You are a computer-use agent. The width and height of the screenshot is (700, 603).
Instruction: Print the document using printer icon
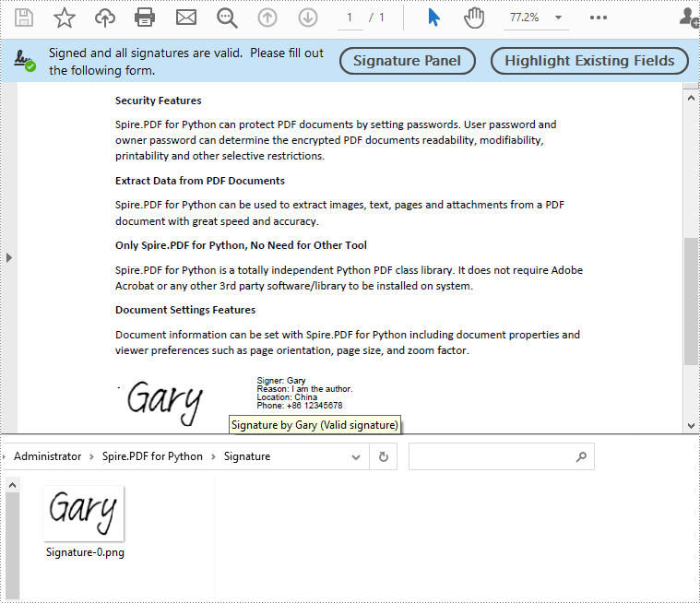click(145, 18)
